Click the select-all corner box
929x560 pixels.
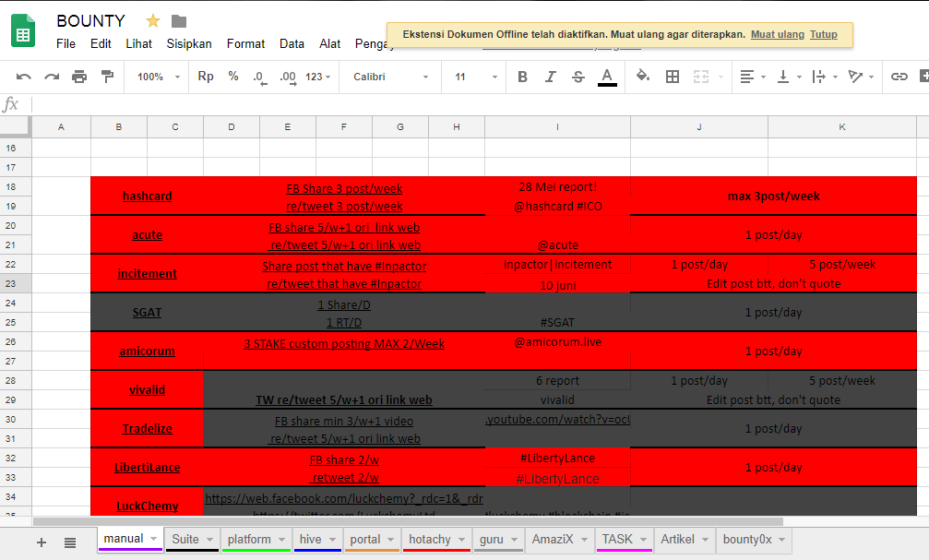pos(15,126)
